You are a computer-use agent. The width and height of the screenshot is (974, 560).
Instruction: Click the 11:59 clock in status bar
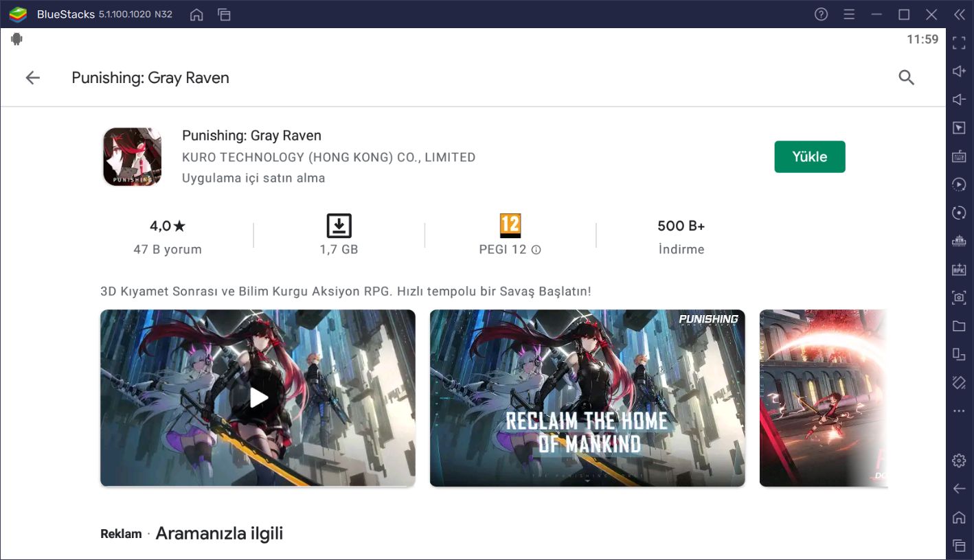922,39
